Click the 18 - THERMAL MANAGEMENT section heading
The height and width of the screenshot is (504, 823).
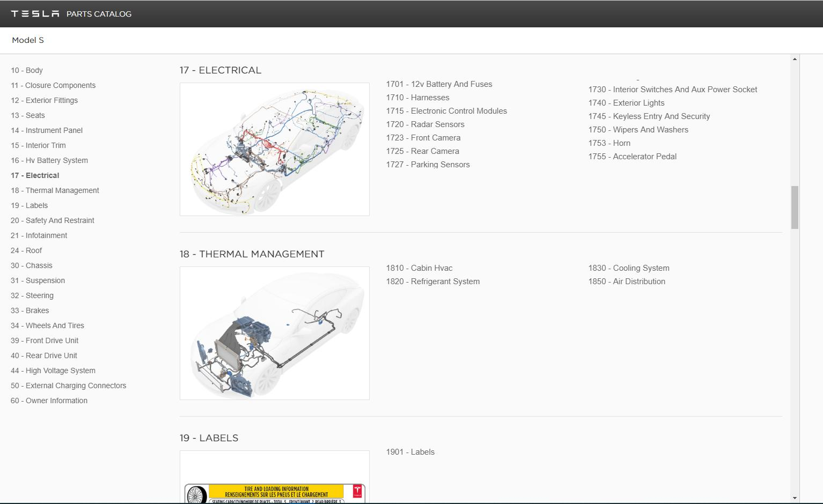pos(252,254)
